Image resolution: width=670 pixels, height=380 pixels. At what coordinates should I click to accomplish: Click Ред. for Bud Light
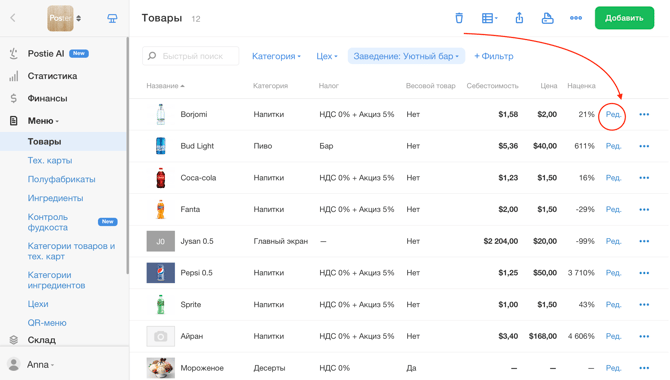[x=613, y=146]
